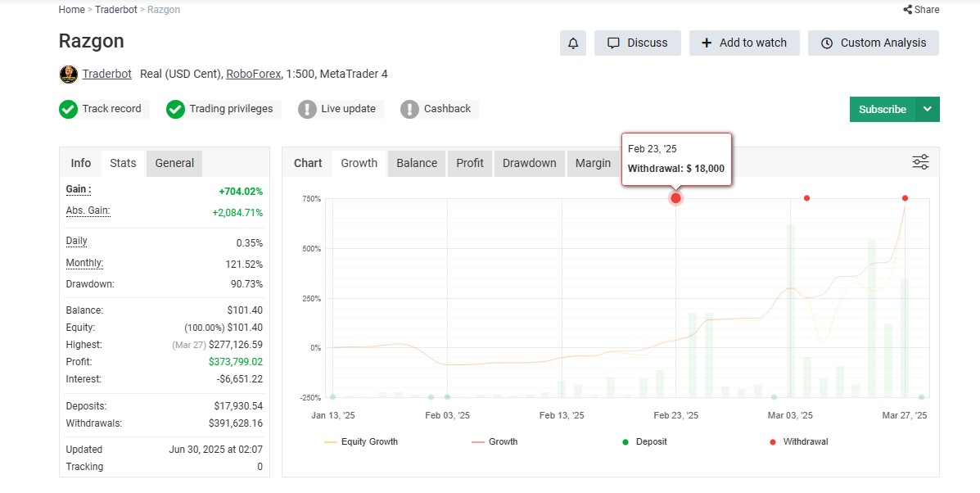Open the RoboForex broker link

point(253,74)
